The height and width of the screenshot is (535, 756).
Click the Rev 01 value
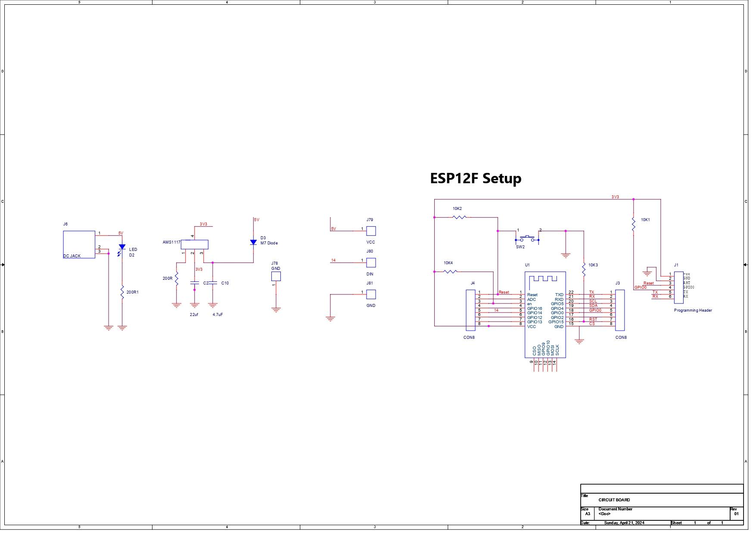[736, 514]
